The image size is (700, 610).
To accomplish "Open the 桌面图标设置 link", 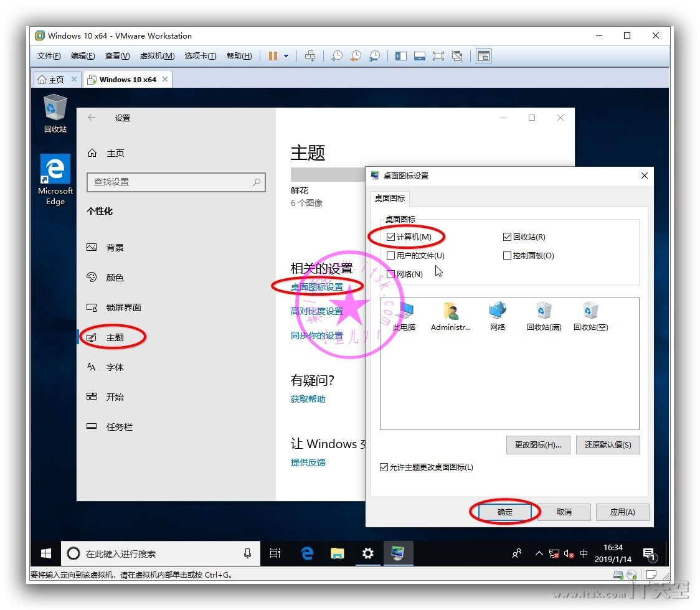I will pos(317,287).
